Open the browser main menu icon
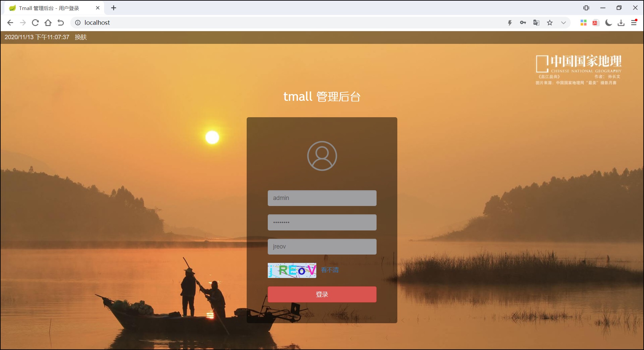The height and width of the screenshot is (350, 644). [634, 22]
